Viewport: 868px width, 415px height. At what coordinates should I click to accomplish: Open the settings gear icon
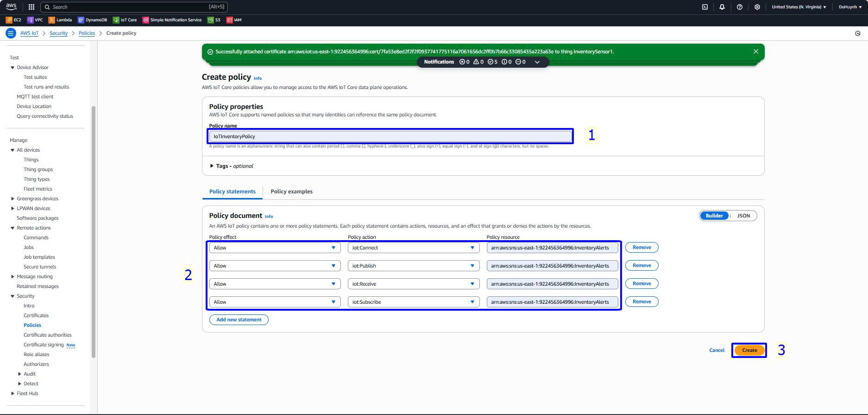[x=757, y=7]
